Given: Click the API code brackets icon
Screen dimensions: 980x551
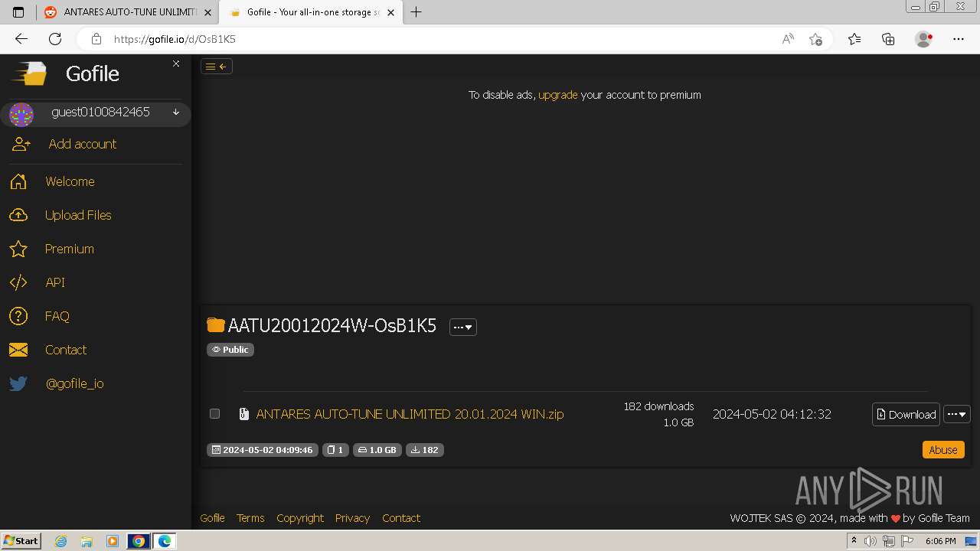Looking at the screenshot, I should pyautogui.click(x=18, y=282).
